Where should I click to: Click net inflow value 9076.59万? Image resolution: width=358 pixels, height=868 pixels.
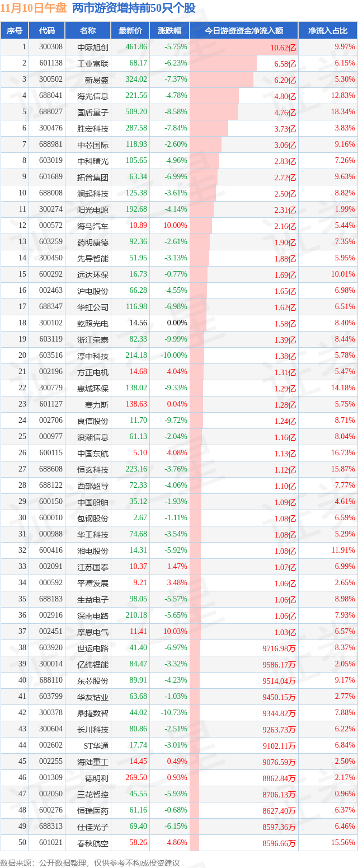279,762
